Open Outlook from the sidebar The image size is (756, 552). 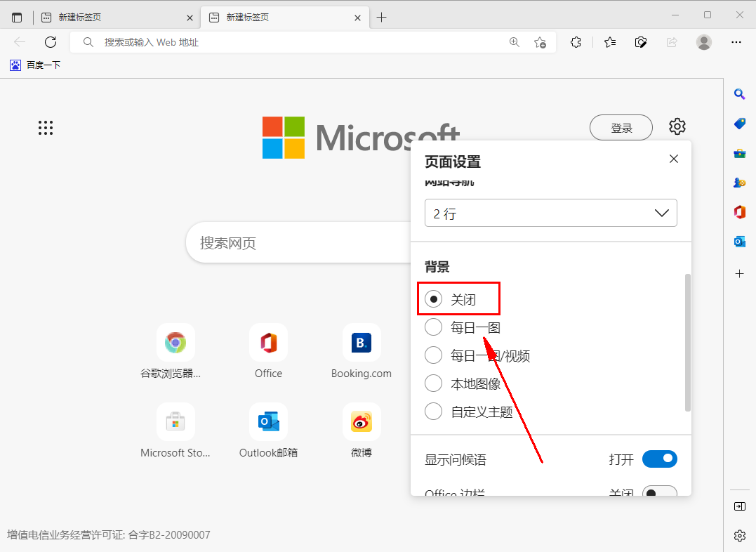739,241
